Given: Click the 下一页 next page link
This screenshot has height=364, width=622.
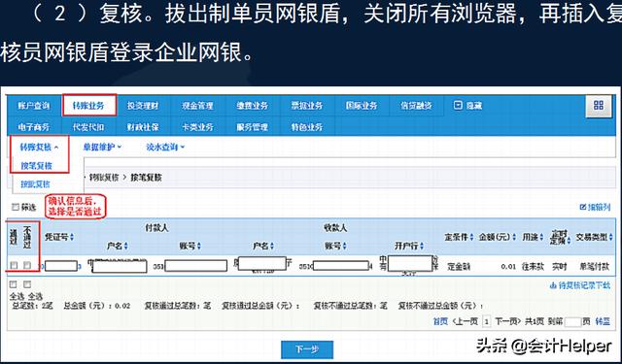Looking at the screenshot, I should (x=507, y=321).
